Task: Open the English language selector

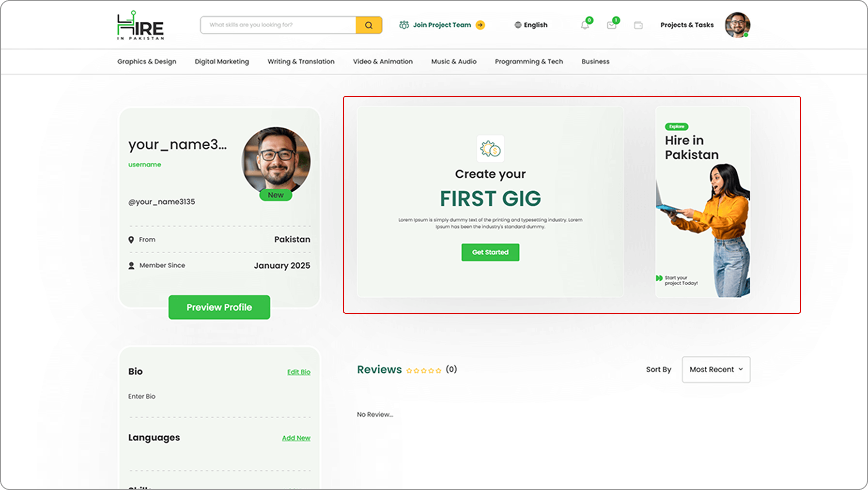Action: coord(531,25)
